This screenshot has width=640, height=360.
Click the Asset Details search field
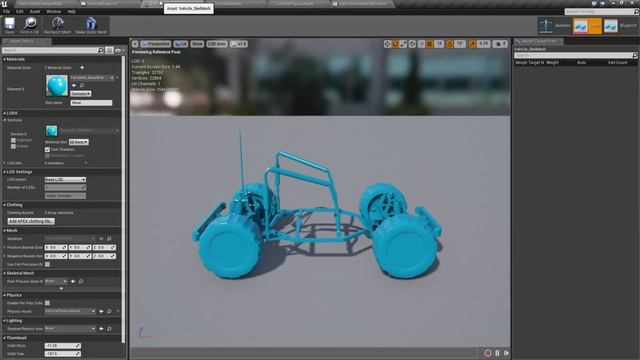click(53, 50)
